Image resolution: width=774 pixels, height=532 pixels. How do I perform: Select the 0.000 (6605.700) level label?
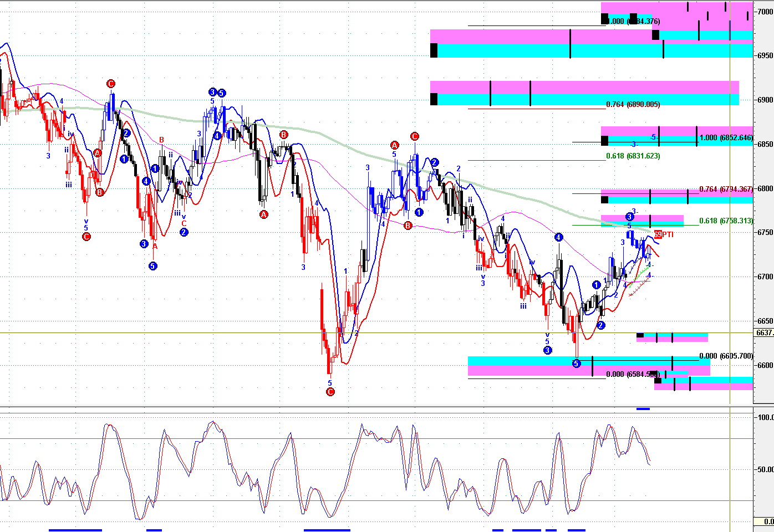(726, 356)
